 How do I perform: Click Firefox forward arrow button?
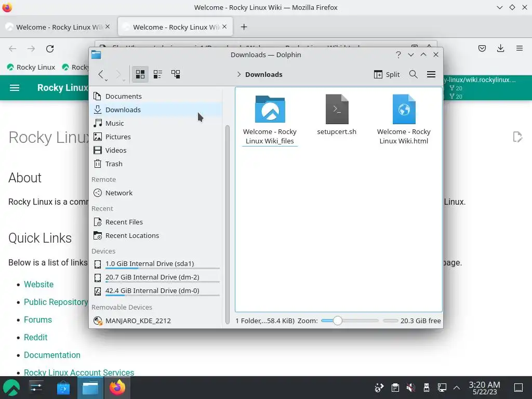pyautogui.click(x=31, y=48)
